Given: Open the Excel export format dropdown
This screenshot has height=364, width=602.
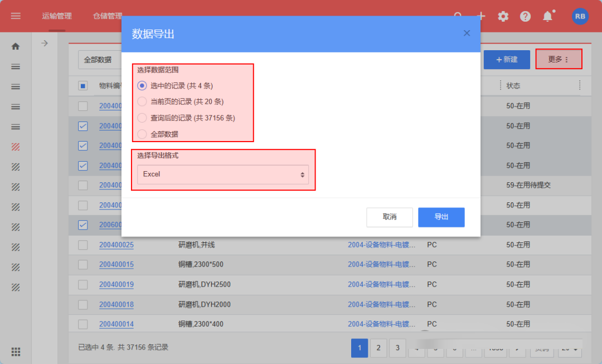Looking at the screenshot, I should click(223, 174).
